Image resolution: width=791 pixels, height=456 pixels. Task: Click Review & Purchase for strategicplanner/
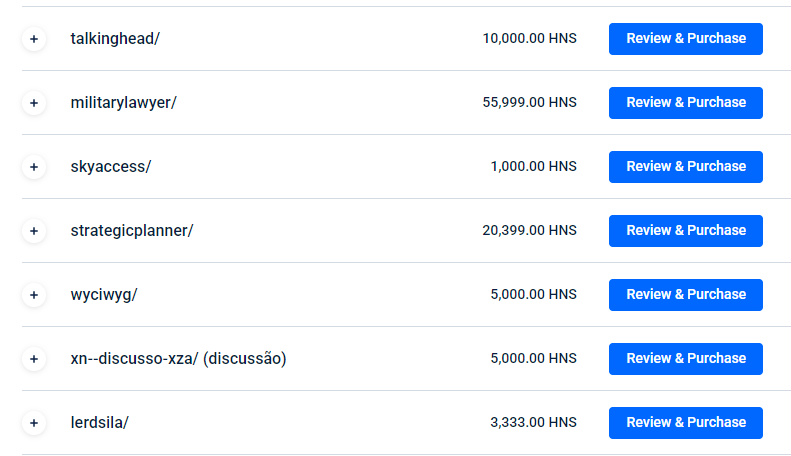[x=685, y=231]
